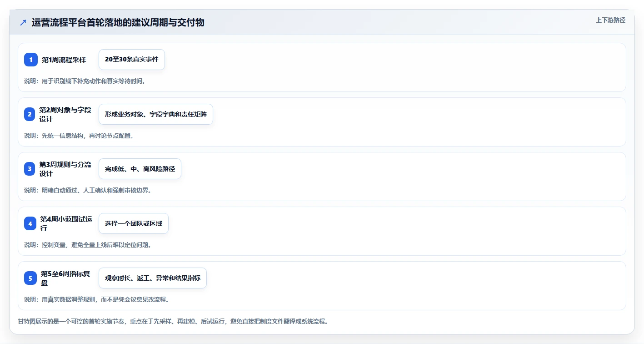This screenshot has width=644, height=344.
Task: Click the step 4 number badge
Action: click(x=30, y=223)
